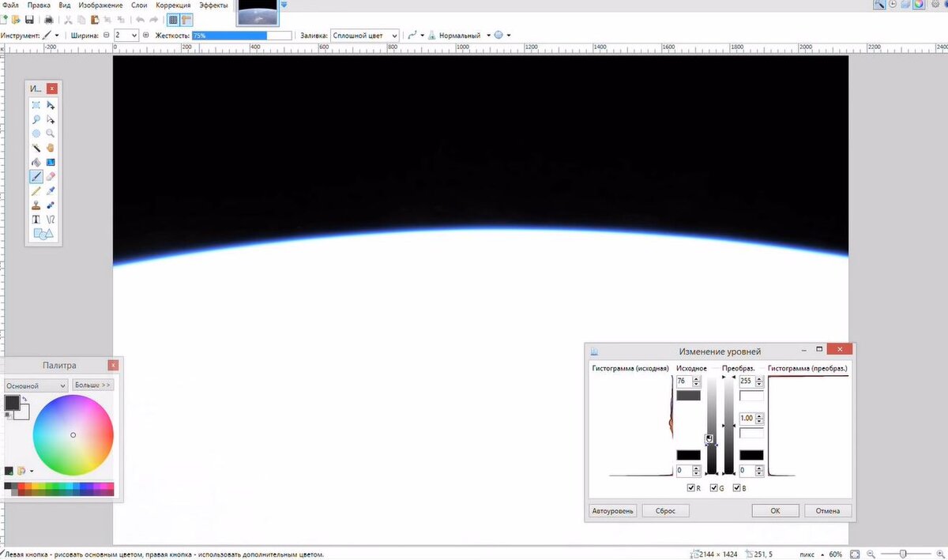Toggle the History window clock icon
Image resolution: width=948 pixels, height=560 pixels.
893,5
